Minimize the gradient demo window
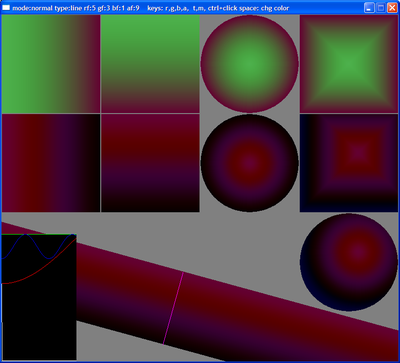 tap(369, 8)
